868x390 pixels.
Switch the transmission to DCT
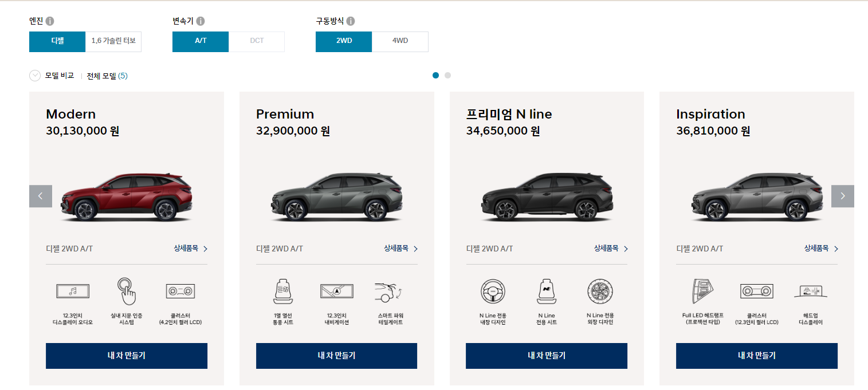pos(256,41)
